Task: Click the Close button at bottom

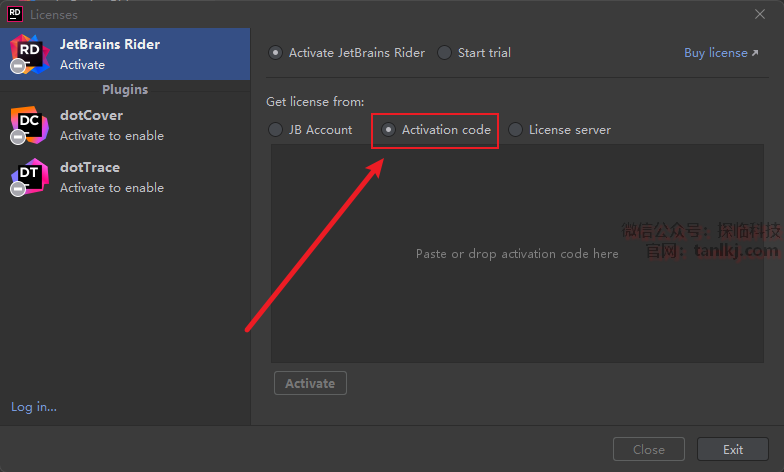Action: pos(648,449)
